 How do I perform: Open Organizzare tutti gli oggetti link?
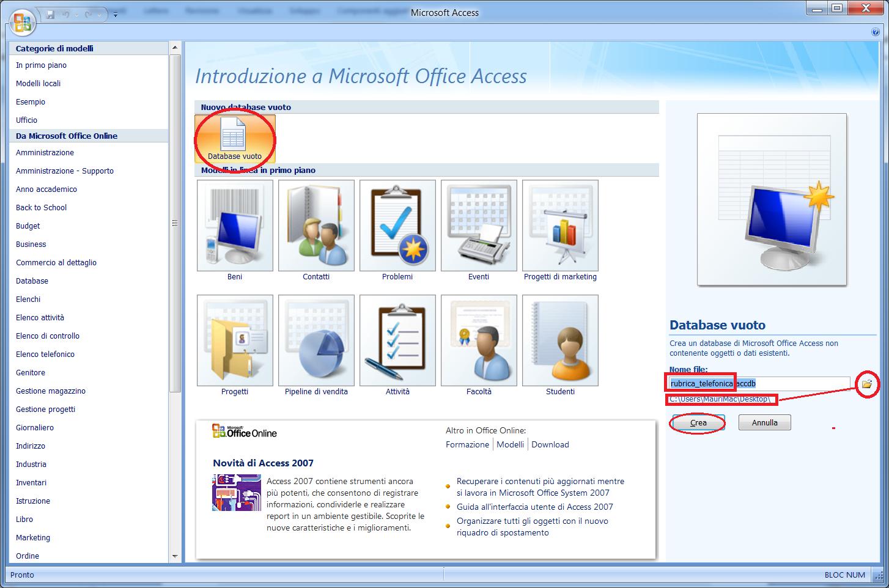pyautogui.click(x=533, y=527)
